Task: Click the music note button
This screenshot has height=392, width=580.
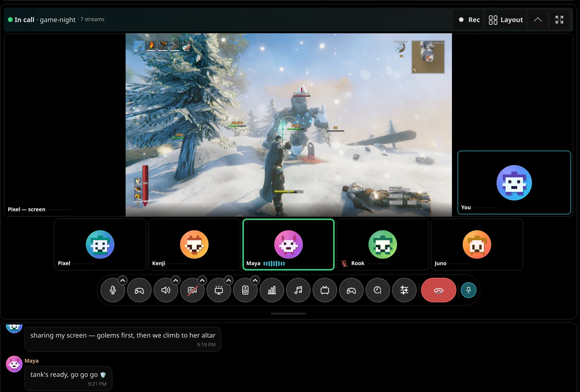Action: pyautogui.click(x=298, y=290)
